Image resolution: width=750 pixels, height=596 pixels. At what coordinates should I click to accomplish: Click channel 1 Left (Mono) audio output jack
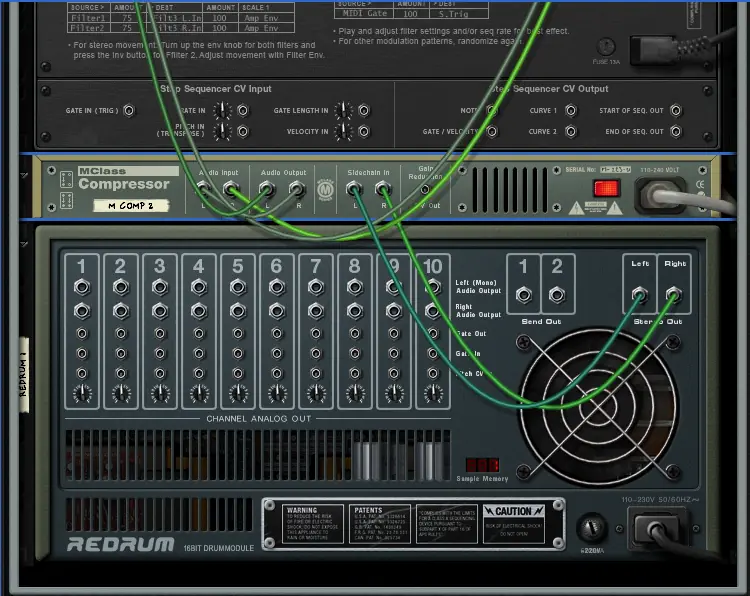pos(82,287)
